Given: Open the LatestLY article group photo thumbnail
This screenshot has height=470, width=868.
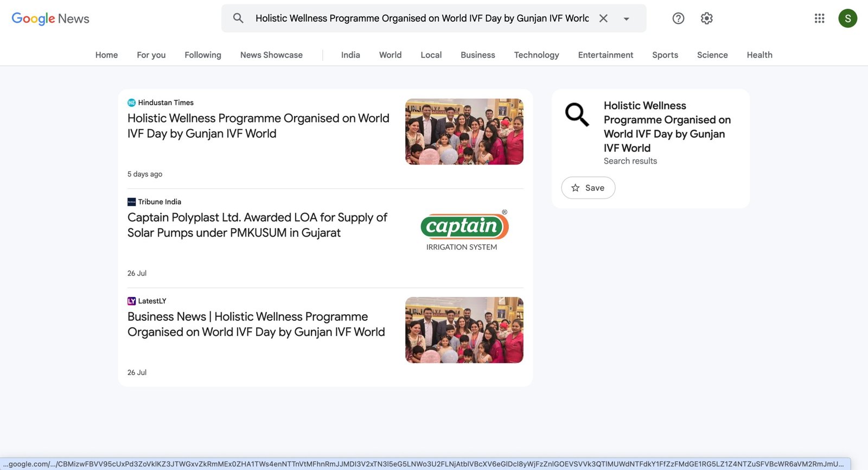Looking at the screenshot, I should [x=464, y=330].
